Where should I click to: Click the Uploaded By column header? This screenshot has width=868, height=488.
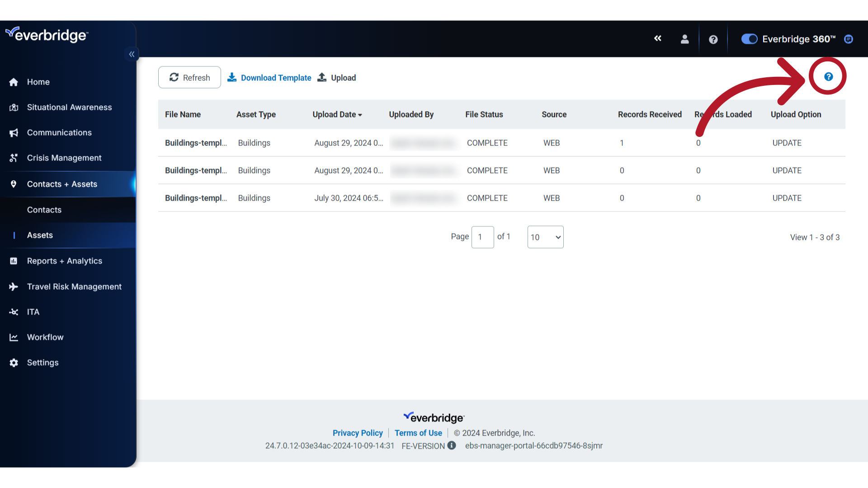[x=411, y=114]
